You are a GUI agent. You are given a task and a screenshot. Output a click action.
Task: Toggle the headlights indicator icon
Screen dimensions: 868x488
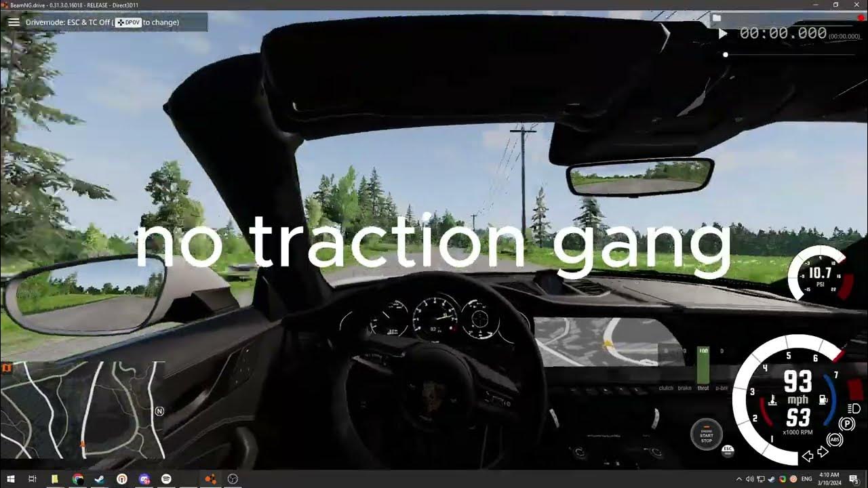[855, 408]
